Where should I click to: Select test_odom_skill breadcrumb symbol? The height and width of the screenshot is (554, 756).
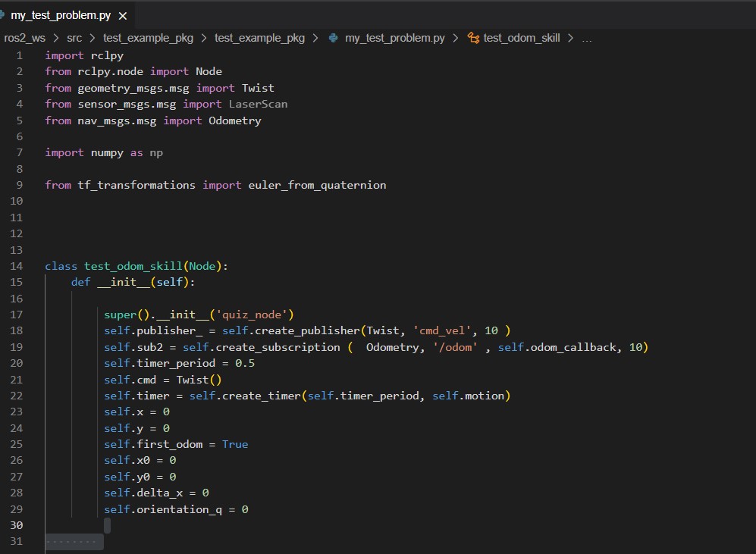(x=522, y=38)
